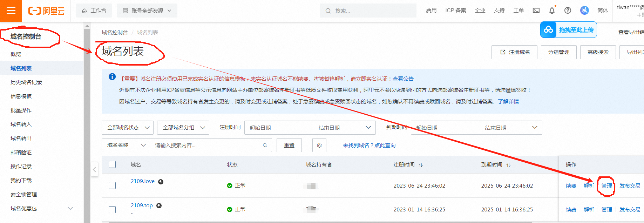Open the 全部域名状态 dropdown
This screenshot has height=223, width=644.
click(128, 128)
